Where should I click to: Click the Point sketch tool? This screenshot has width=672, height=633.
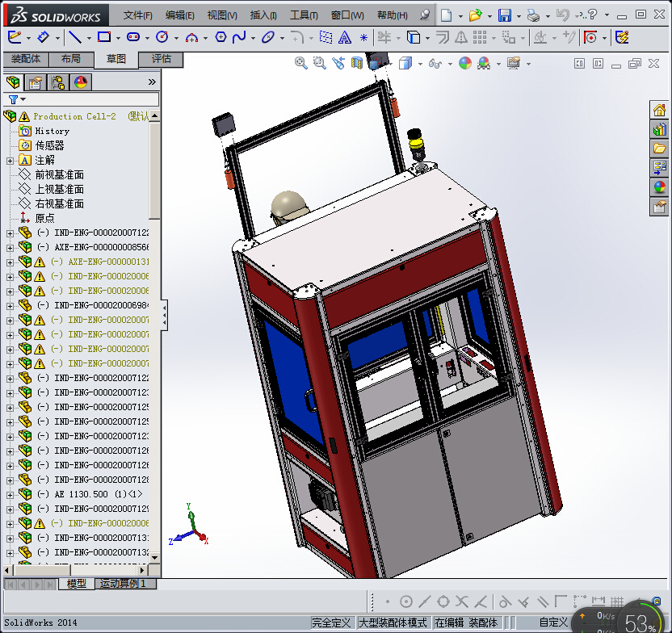(x=363, y=38)
